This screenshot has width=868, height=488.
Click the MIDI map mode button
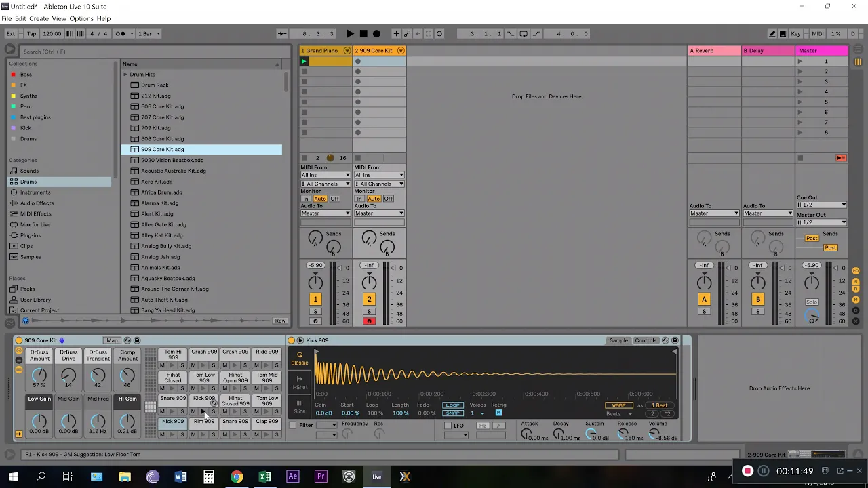[818, 33]
